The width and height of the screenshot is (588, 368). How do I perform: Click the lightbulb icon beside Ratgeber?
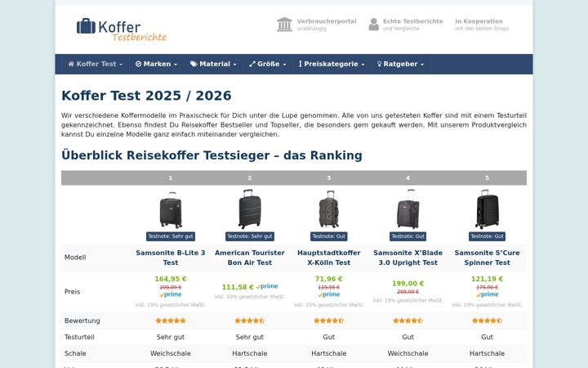click(380, 64)
